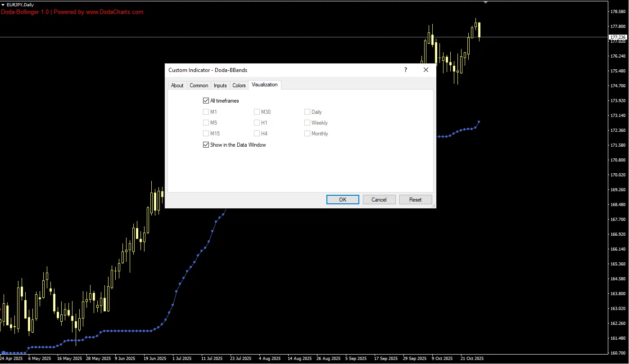Click the dialog resize grip corner
629x364 pixels.
click(x=434, y=206)
